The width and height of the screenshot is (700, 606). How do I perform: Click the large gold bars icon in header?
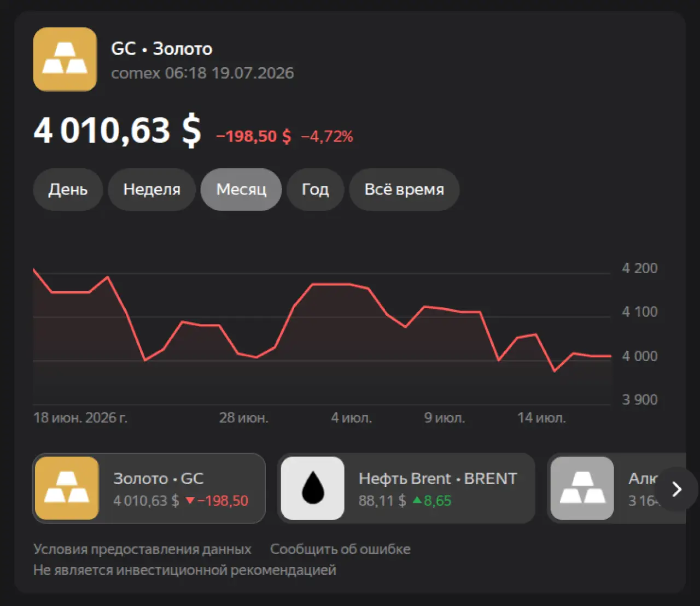tap(65, 59)
